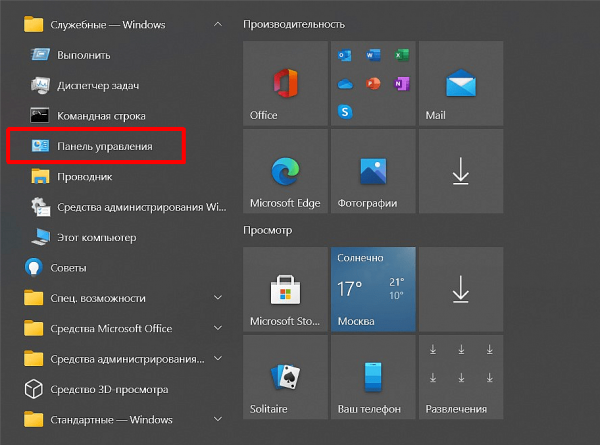This screenshot has width=600, height=445.
Task: Launch Word from Office tile group
Action: coord(373,55)
